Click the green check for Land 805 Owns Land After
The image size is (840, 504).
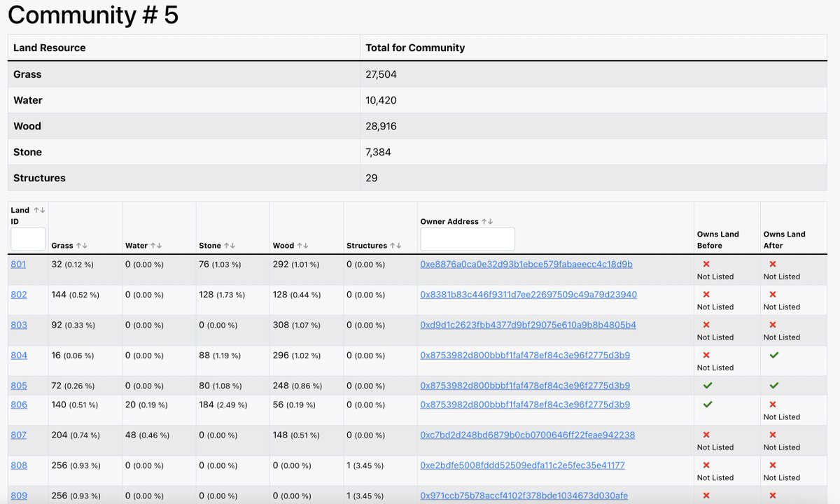pyautogui.click(x=773, y=385)
